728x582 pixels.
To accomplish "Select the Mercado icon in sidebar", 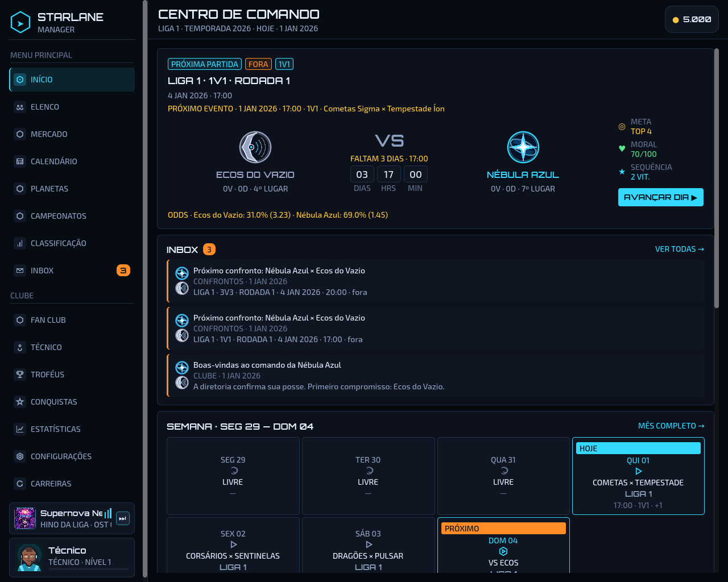I will (x=20, y=134).
